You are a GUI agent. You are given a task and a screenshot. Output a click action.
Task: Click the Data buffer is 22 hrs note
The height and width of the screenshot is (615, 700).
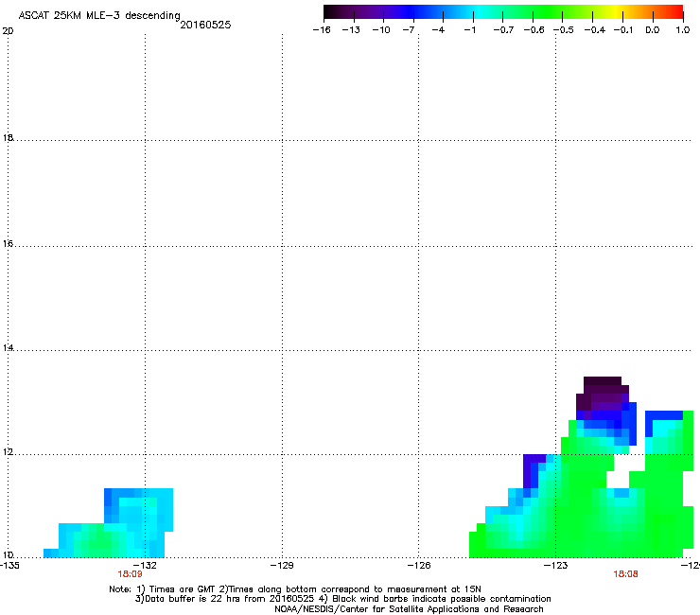coord(342,599)
